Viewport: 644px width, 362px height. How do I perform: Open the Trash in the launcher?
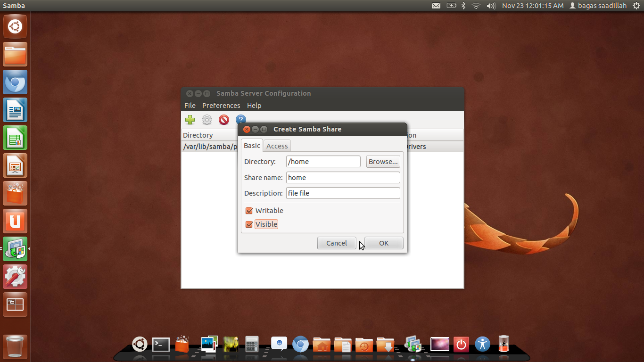(15, 346)
